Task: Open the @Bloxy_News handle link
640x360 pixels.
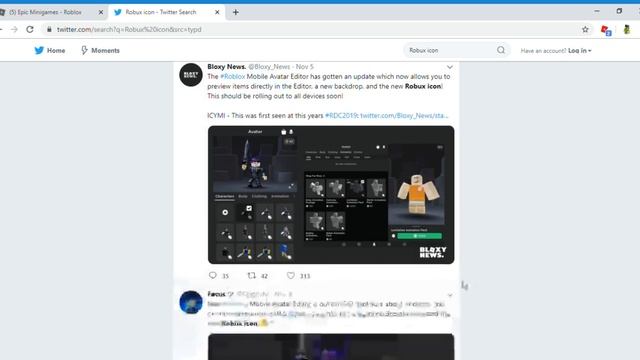Action: [x=269, y=67]
